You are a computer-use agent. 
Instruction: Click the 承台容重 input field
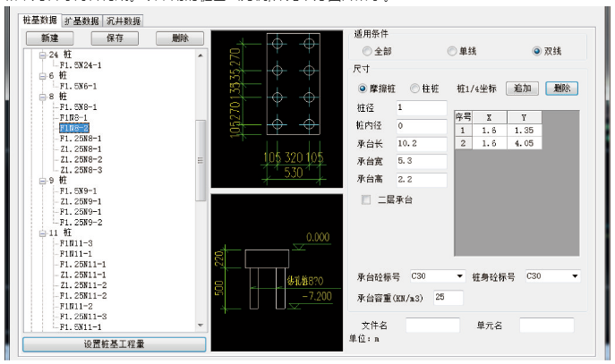(x=448, y=298)
